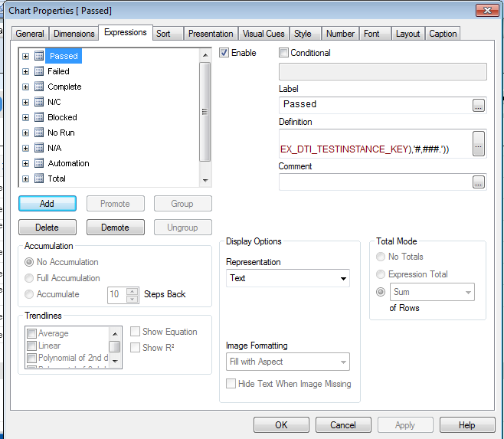Open the Total Mode Sum dropdown

pos(432,292)
